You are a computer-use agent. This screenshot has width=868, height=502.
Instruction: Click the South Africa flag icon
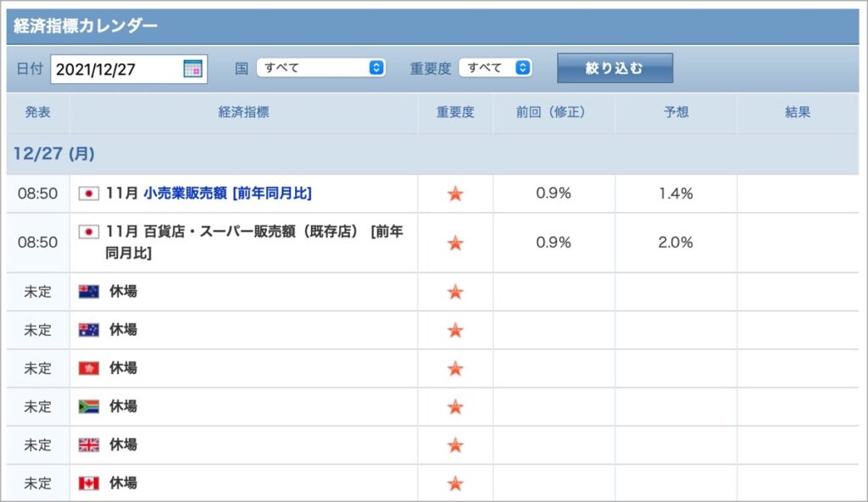[88, 407]
